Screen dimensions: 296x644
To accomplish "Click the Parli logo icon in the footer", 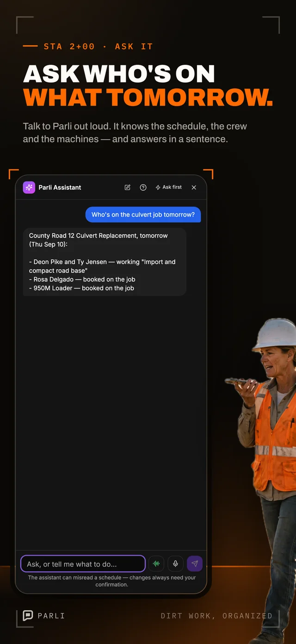I will tap(28, 615).
